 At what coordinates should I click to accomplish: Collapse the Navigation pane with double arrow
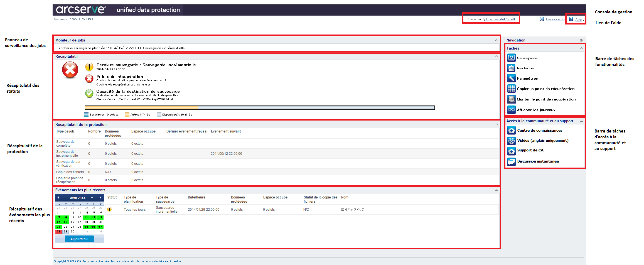[x=581, y=40]
